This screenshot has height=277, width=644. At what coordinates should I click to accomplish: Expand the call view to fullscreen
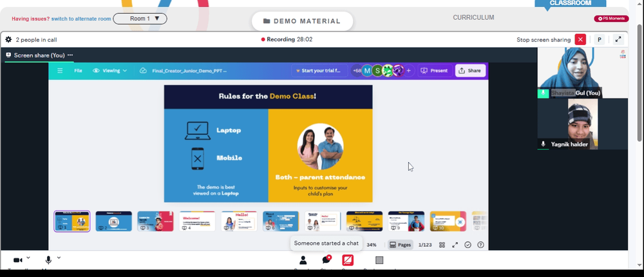coord(618,40)
